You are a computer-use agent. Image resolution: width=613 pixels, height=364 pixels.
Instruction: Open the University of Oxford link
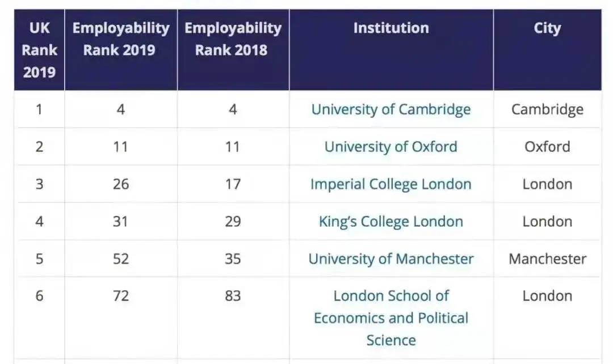pos(391,147)
